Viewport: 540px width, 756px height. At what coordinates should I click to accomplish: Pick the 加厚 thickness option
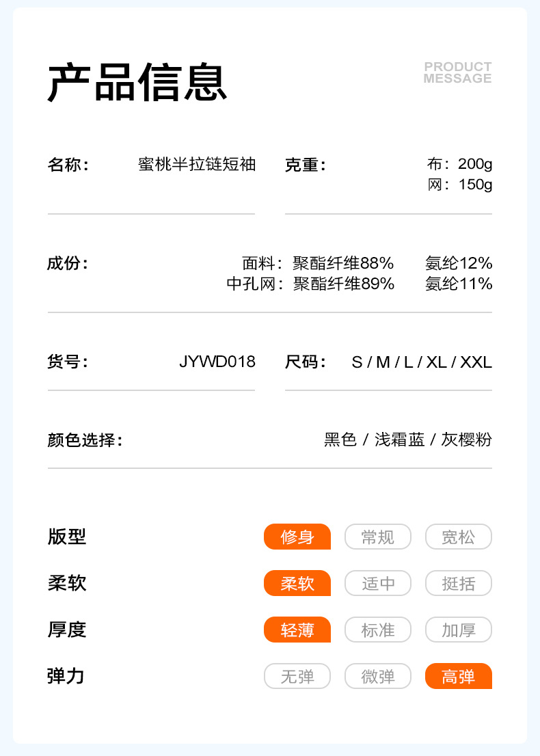(459, 630)
